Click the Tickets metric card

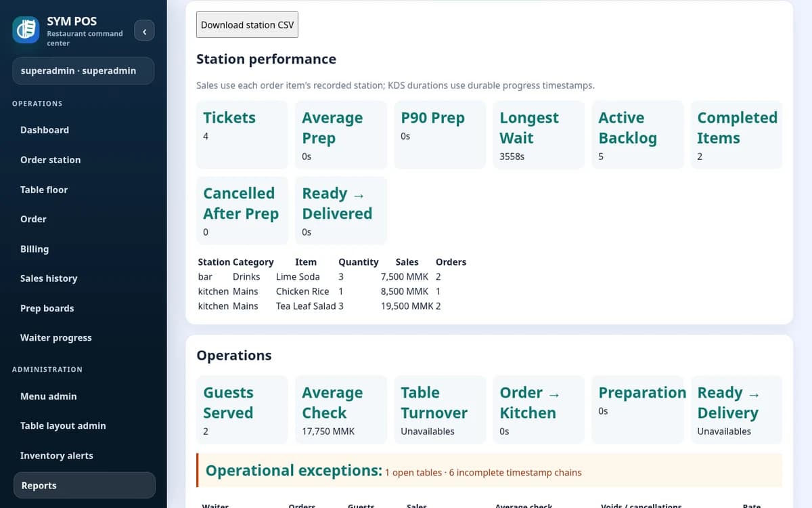click(242, 135)
